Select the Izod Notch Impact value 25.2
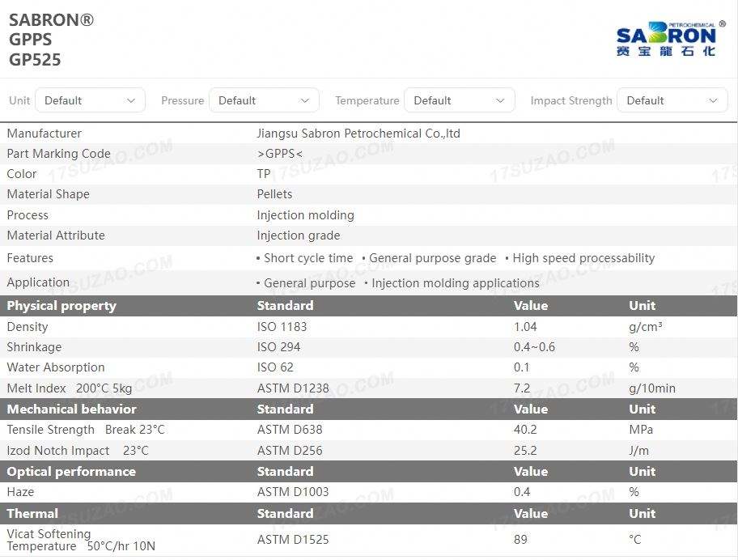The width and height of the screenshot is (738, 560). [x=525, y=451]
